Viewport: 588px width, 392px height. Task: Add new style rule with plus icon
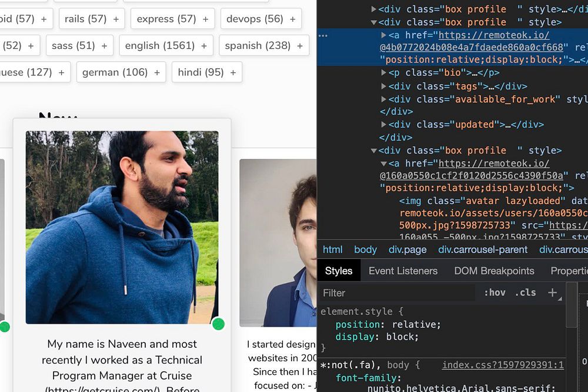pos(552,293)
